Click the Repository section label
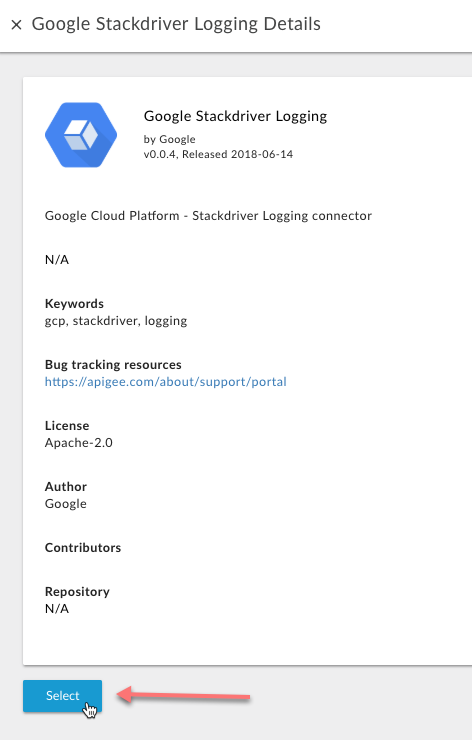The height and width of the screenshot is (740, 472). pos(77,592)
